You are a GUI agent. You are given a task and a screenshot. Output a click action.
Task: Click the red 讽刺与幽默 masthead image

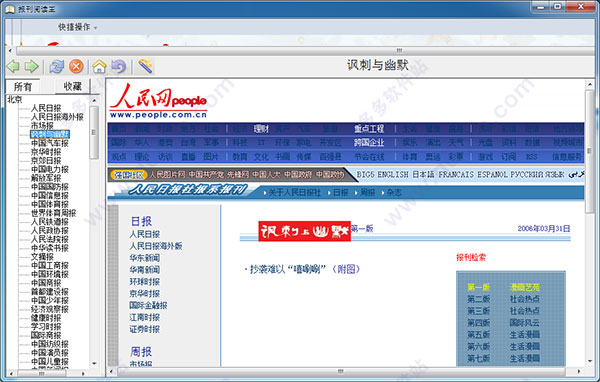tap(304, 231)
